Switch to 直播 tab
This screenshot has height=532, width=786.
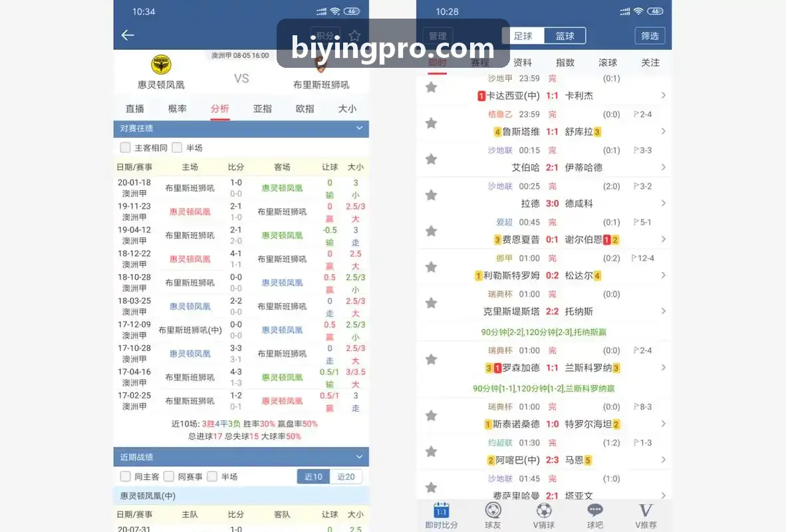tap(135, 109)
